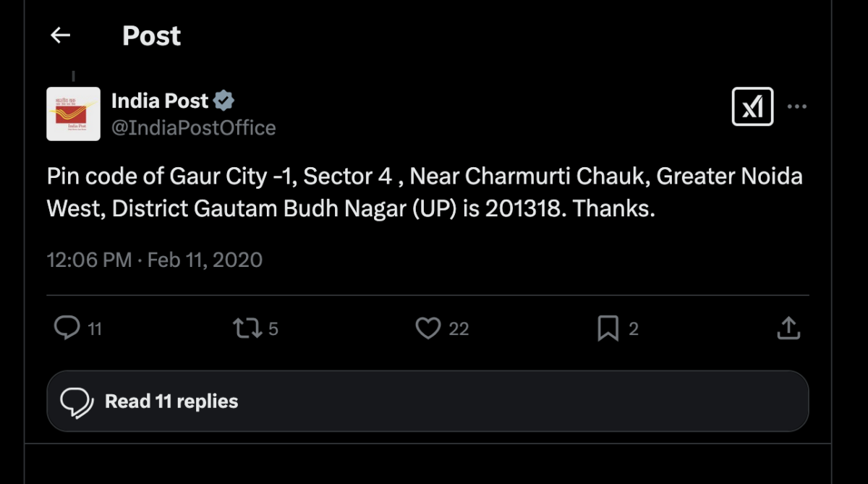Viewport: 868px width, 484px height.
Task: Click the 12:06 PM timestamp link
Action: tap(89, 260)
